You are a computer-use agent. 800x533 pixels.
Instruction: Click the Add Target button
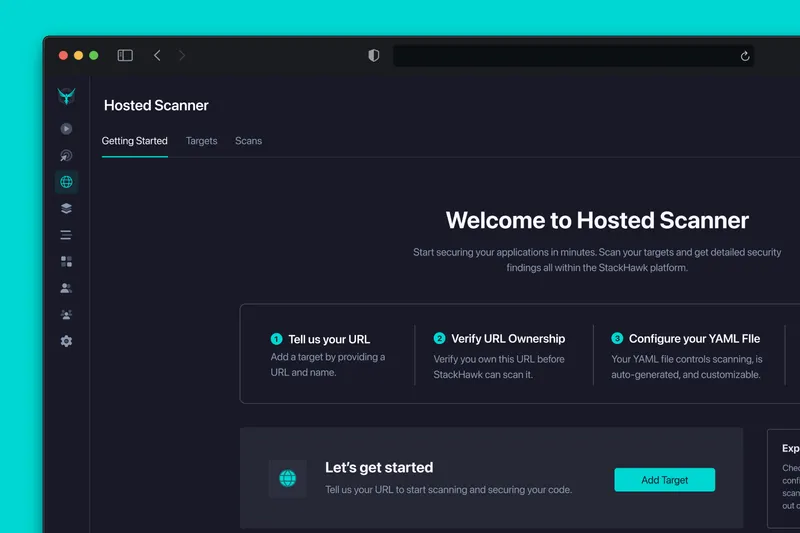(x=665, y=480)
